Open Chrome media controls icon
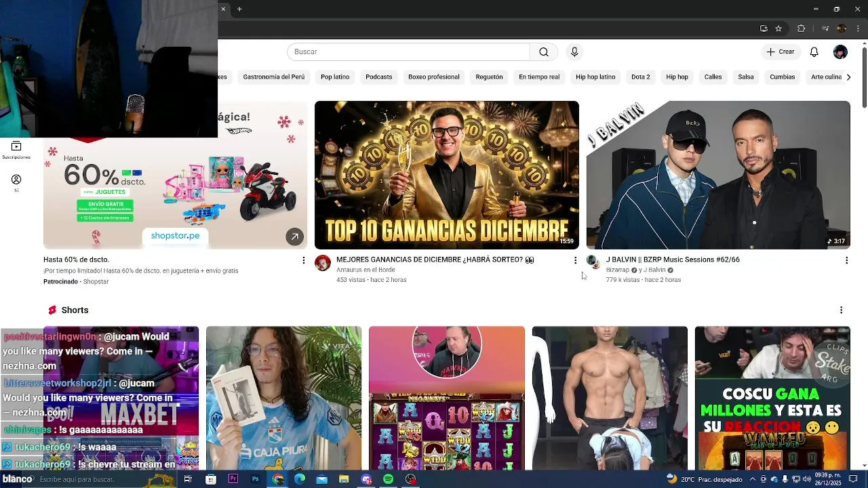868x488 pixels. click(x=825, y=28)
